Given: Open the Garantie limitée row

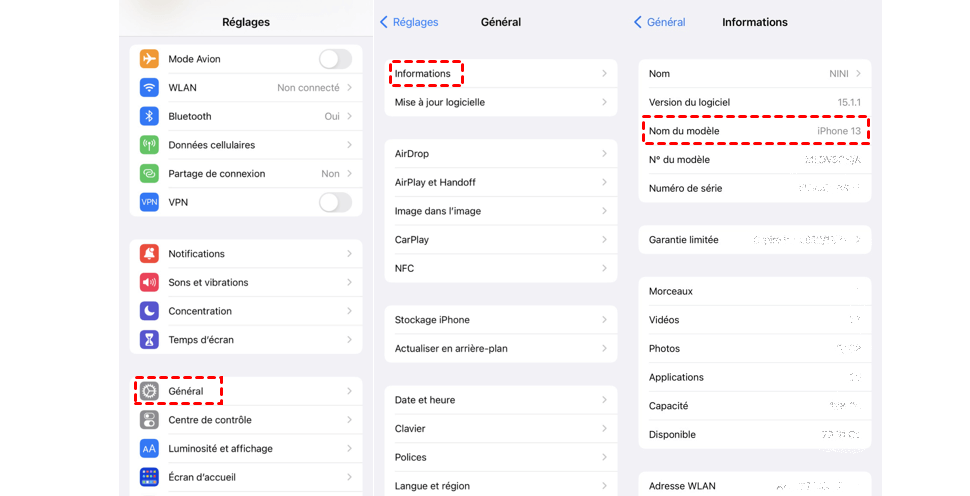Looking at the screenshot, I should pyautogui.click(x=754, y=240).
